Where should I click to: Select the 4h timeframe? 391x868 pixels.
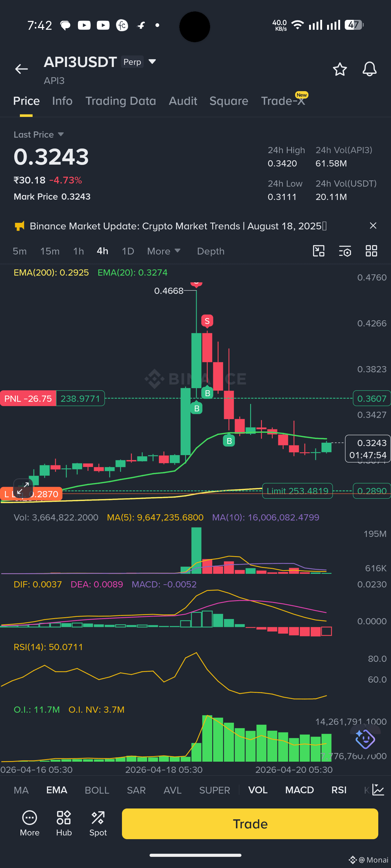click(x=102, y=251)
